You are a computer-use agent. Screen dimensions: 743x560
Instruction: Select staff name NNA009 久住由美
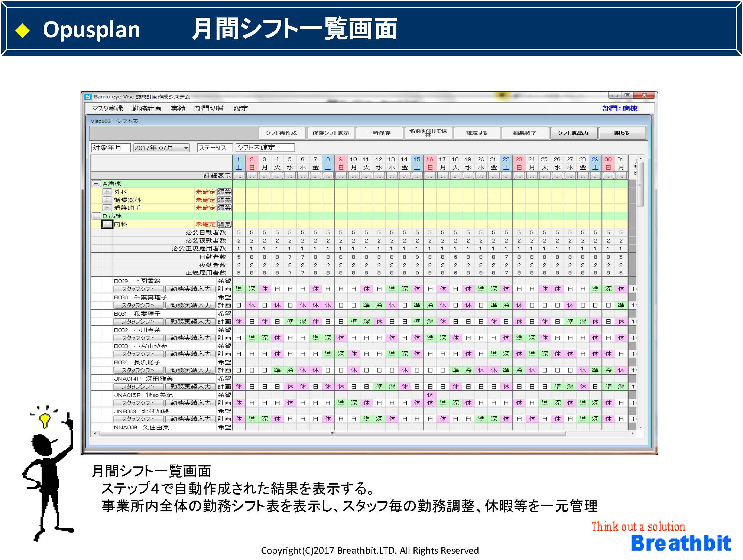pos(142,427)
